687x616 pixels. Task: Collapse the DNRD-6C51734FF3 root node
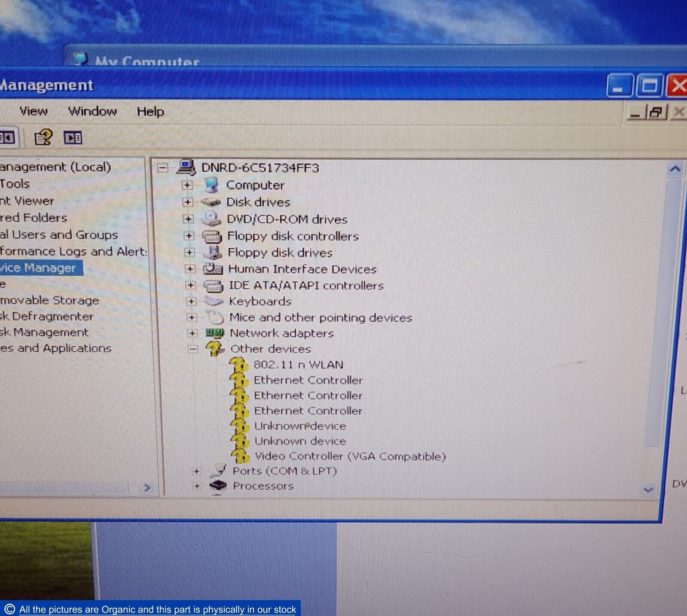click(x=163, y=168)
